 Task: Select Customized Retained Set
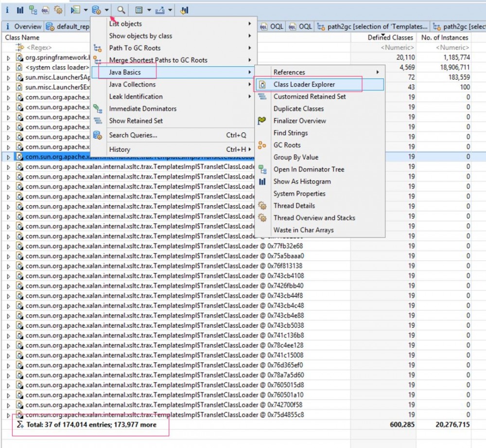point(320,96)
